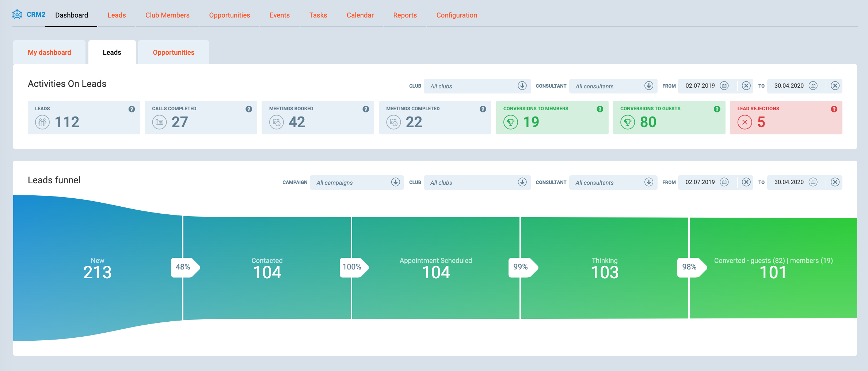This screenshot has width=868, height=371.
Task: Open calendar picker for Activities From date
Action: point(724,86)
